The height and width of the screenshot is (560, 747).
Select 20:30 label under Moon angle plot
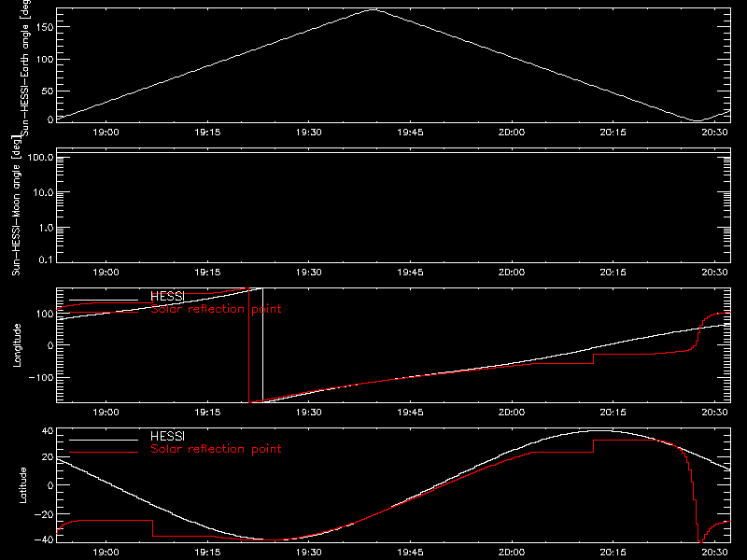tap(714, 273)
